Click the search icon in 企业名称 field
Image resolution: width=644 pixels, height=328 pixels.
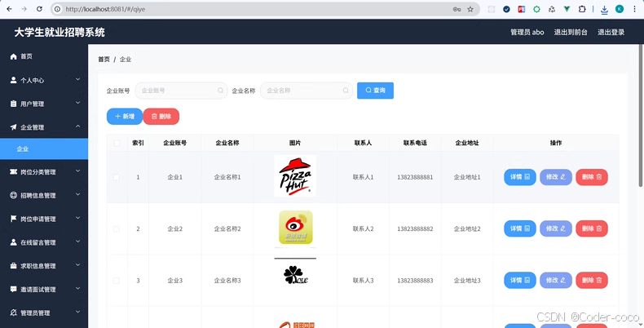coord(346,91)
